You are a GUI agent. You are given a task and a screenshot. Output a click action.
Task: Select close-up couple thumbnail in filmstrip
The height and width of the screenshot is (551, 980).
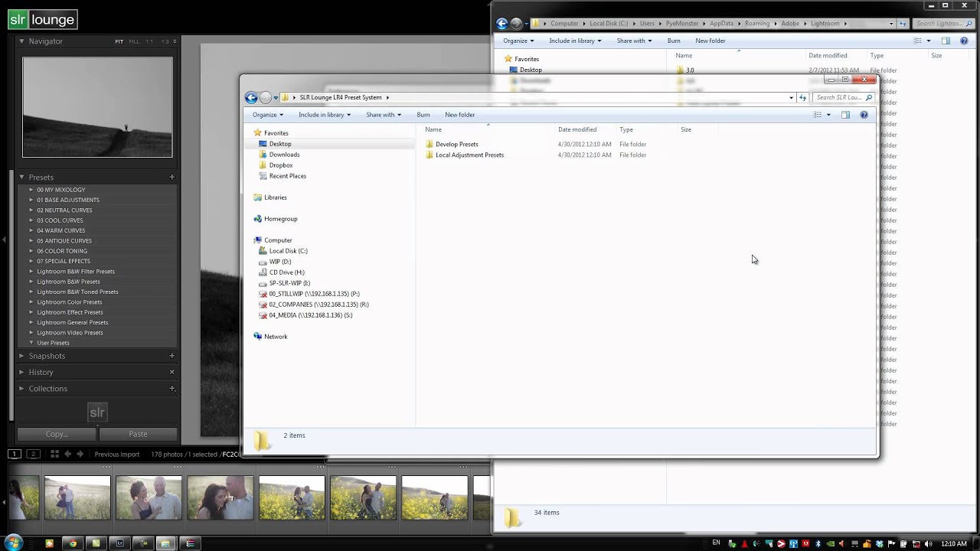click(x=220, y=497)
